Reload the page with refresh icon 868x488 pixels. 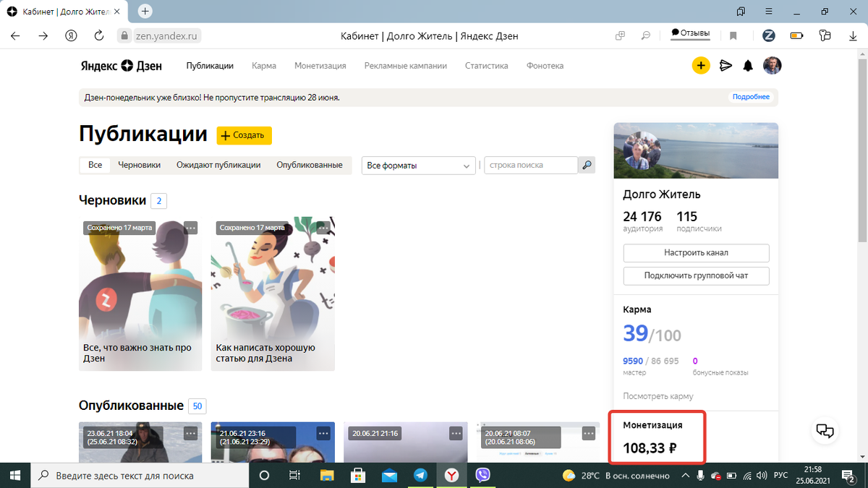[x=99, y=35]
